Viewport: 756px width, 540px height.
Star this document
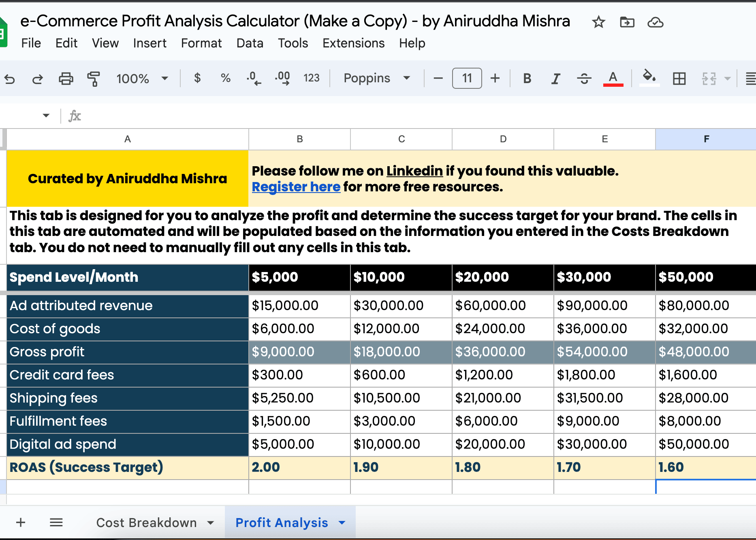tap(598, 22)
